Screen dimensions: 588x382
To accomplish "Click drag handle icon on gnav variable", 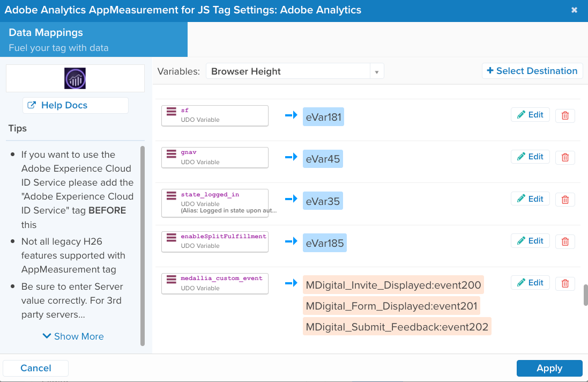I will 171,154.
